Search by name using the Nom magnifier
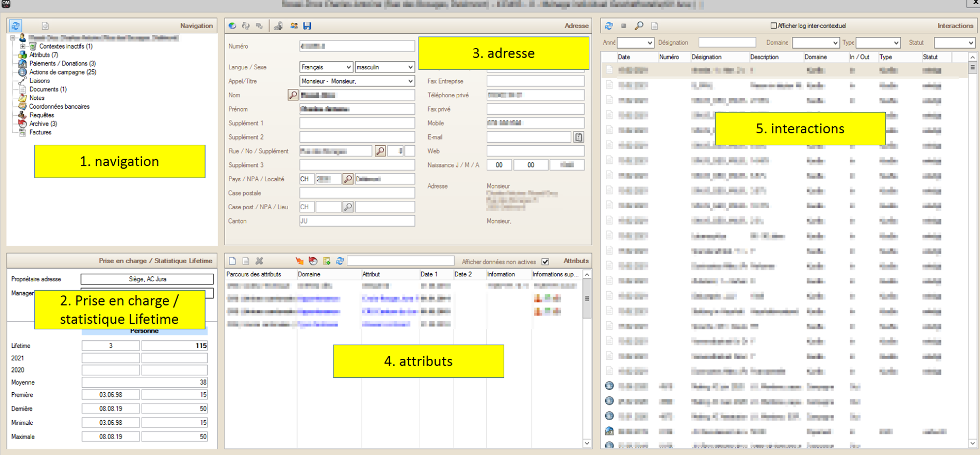The height and width of the screenshot is (455, 980). click(x=293, y=95)
